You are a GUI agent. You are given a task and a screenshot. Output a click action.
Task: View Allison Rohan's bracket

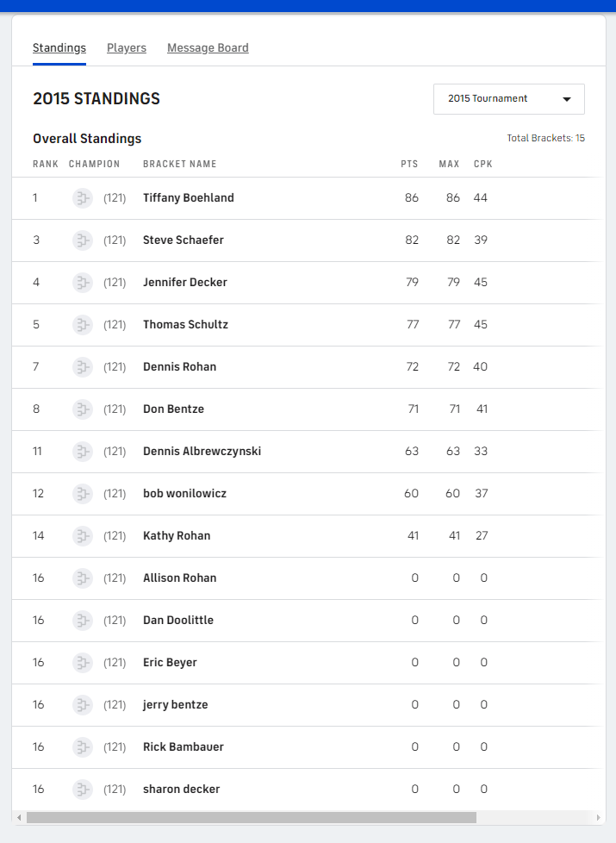(179, 578)
